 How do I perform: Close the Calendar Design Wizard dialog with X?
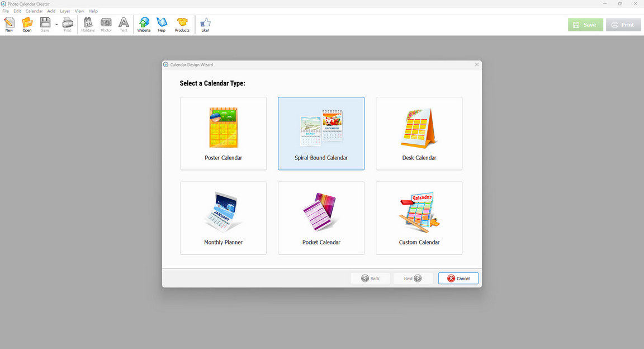(x=477, y=64)
